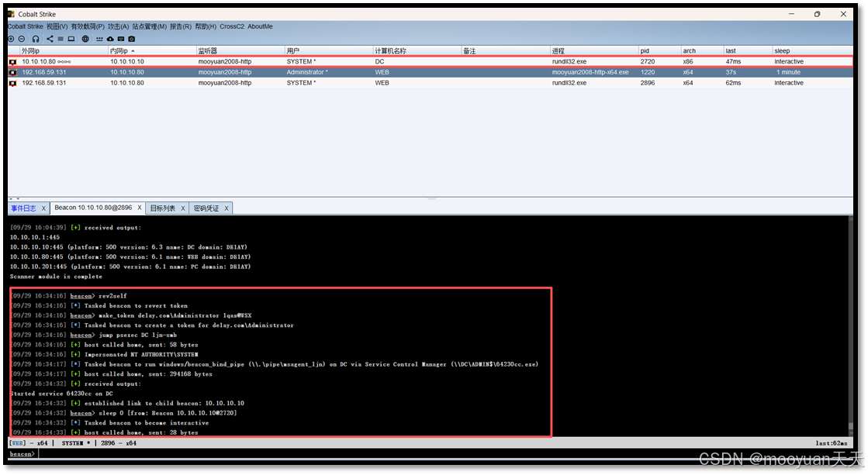Open screenshots view camera icon

click(132, 39)
